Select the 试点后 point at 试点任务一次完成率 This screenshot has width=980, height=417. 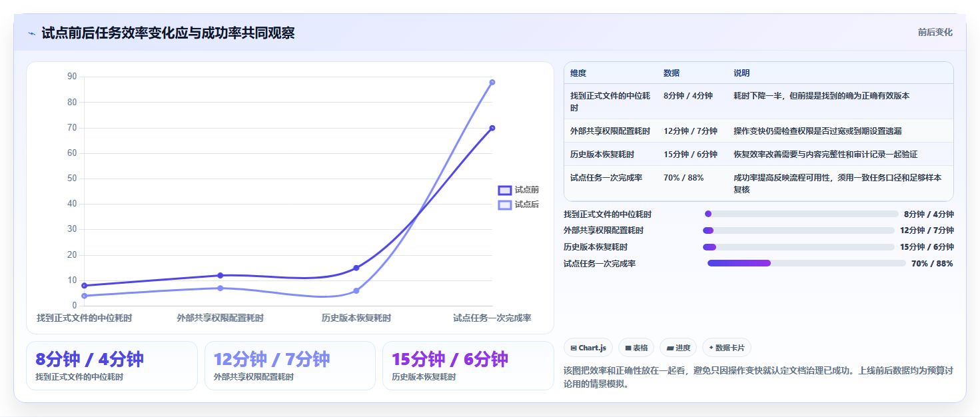pos(492,82)
